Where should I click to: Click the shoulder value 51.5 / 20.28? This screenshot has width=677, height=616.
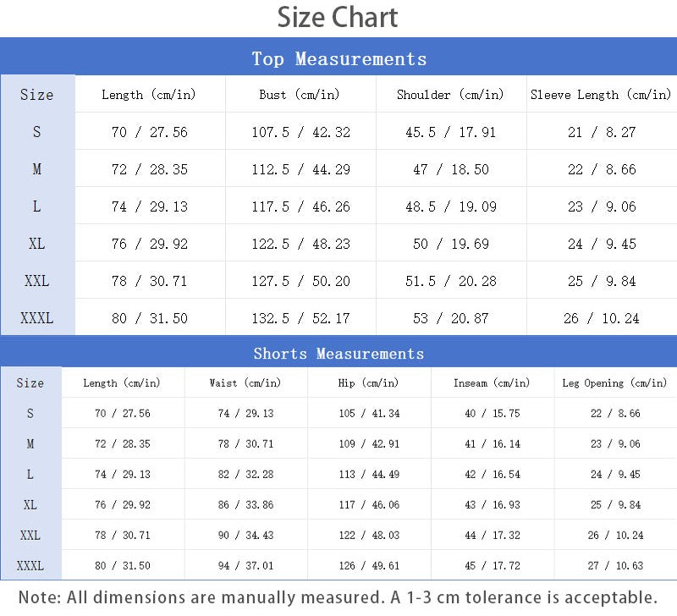pyautogui.click(x=451, y=282)
